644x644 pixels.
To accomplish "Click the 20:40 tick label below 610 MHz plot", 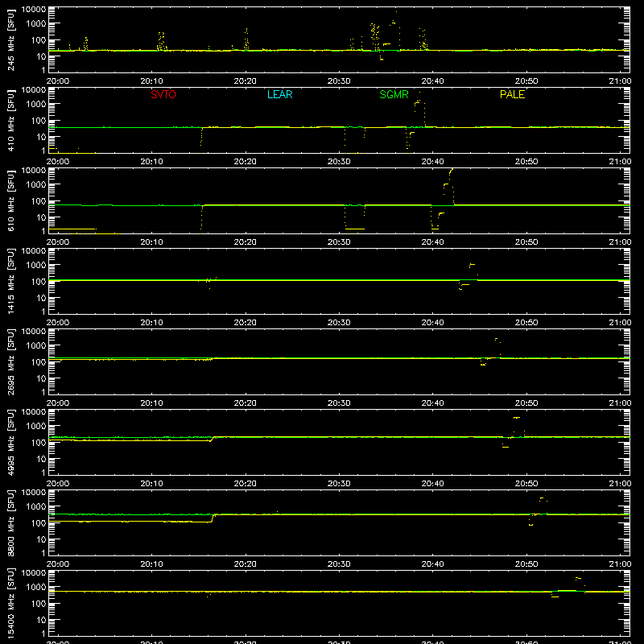I will 432,242.
